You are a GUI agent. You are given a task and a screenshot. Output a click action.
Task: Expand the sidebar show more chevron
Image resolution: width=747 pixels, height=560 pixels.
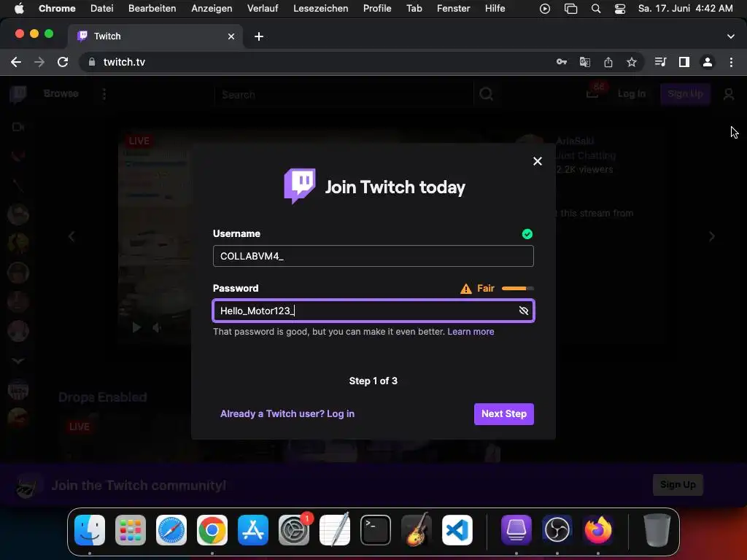coord(18,361)
